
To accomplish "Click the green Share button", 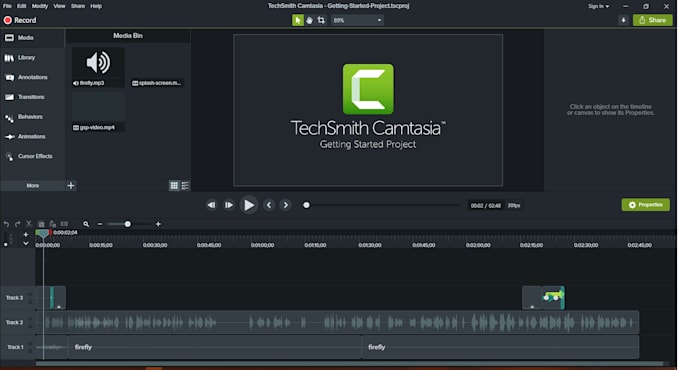I will pyautogui.click(x=652, y=20).
